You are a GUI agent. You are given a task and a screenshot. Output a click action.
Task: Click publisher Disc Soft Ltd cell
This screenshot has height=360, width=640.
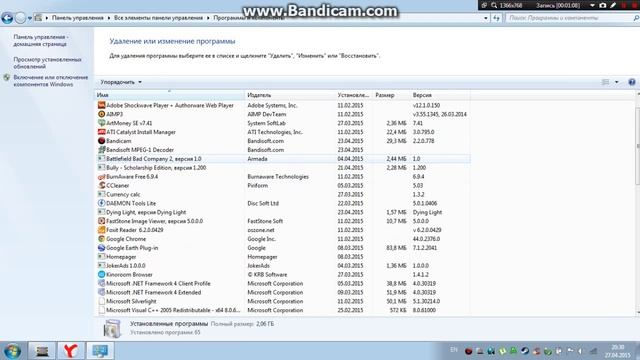263,203
